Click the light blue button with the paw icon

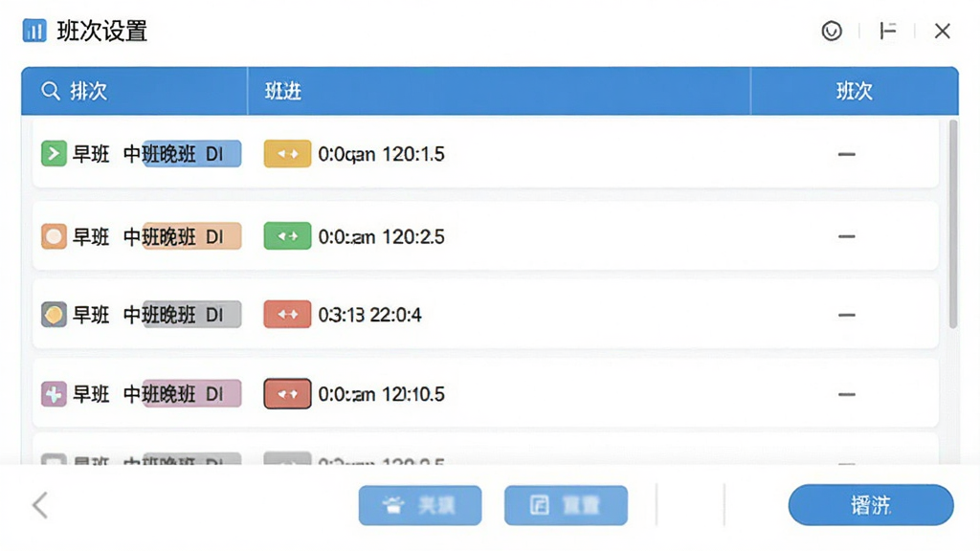point(420,505)
